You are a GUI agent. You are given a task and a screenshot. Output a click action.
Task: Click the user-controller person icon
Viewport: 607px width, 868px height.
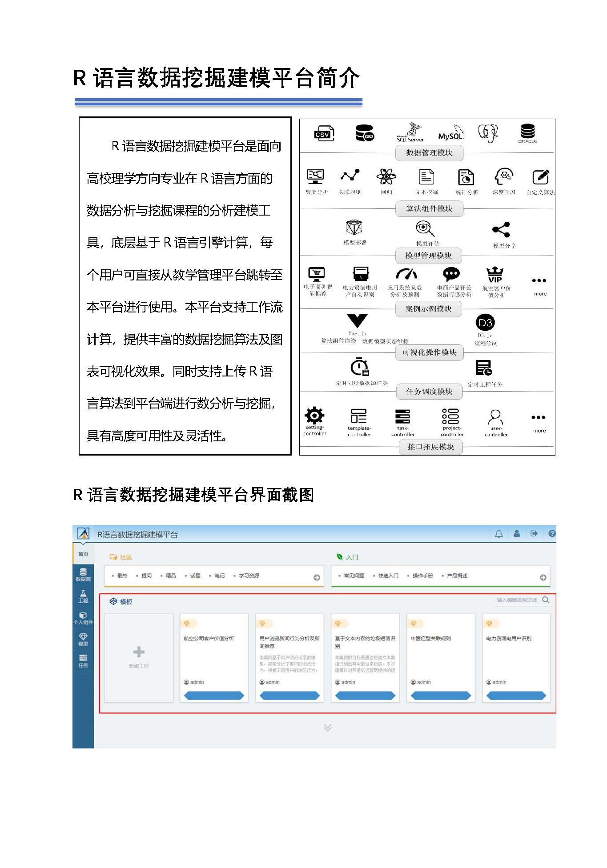(x=495, y=417)
